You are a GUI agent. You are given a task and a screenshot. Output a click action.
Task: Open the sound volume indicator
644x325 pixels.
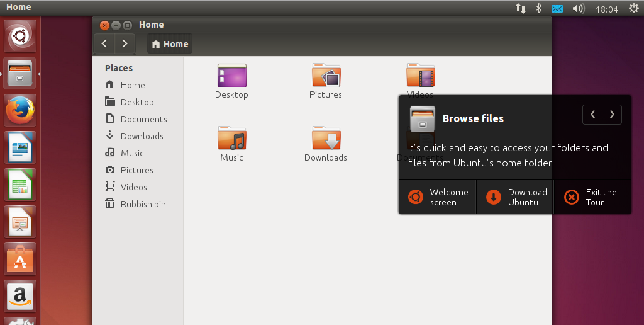pos(579,8)
